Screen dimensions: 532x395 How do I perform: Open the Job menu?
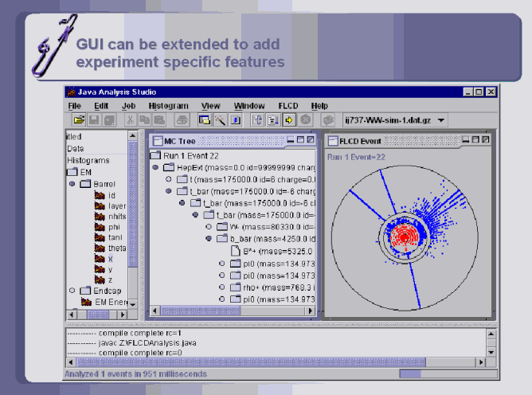click(128, 106)
